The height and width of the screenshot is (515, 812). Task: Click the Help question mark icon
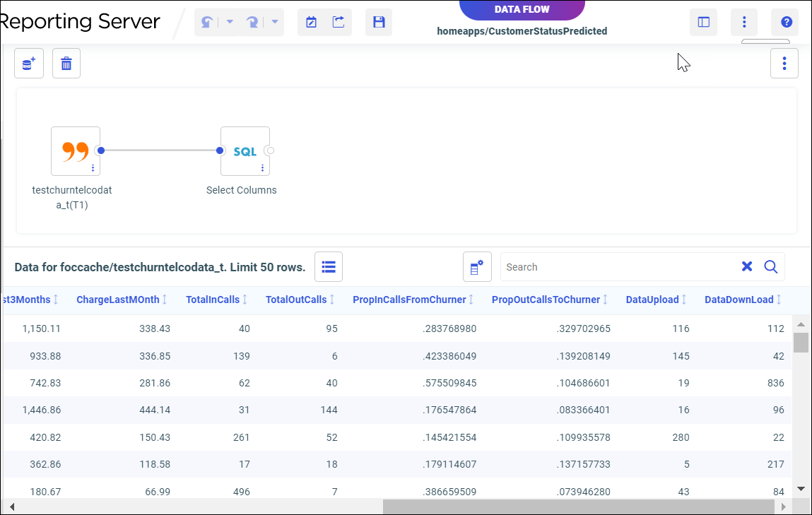point(786,23)
